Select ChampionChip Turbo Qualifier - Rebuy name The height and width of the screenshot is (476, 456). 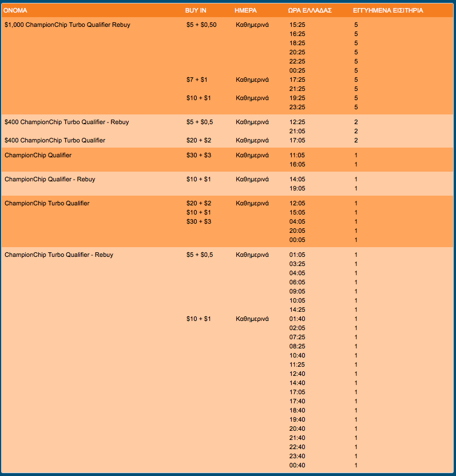(59, 255)
